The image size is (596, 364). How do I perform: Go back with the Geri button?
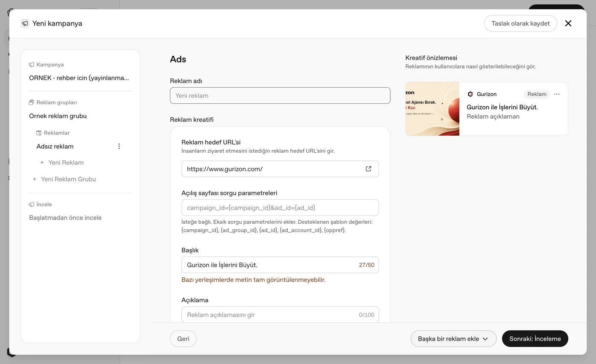183,339
